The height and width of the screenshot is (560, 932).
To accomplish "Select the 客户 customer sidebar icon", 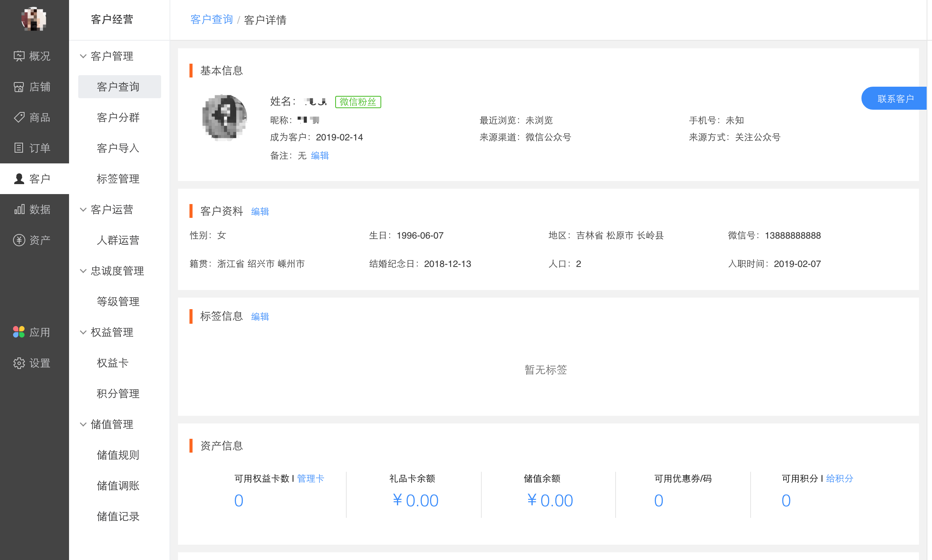I will [x=35, y=179].
